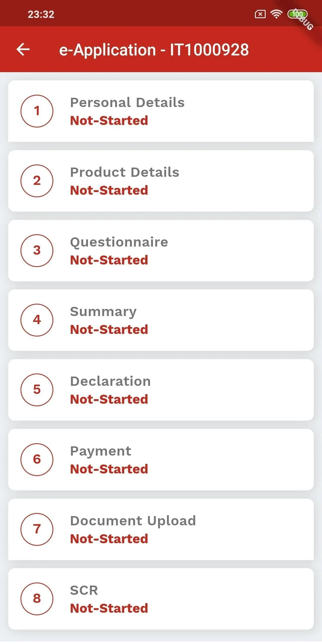322x644 pixels.
Task: Open the Personal Details section
Action: [161, 111]
